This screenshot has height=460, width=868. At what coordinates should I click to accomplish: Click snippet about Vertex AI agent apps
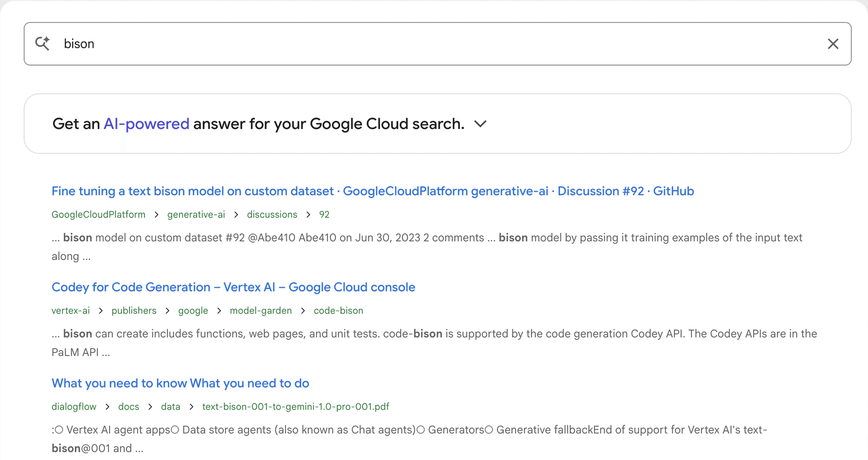pyautogui.click(x=409, y=439)
